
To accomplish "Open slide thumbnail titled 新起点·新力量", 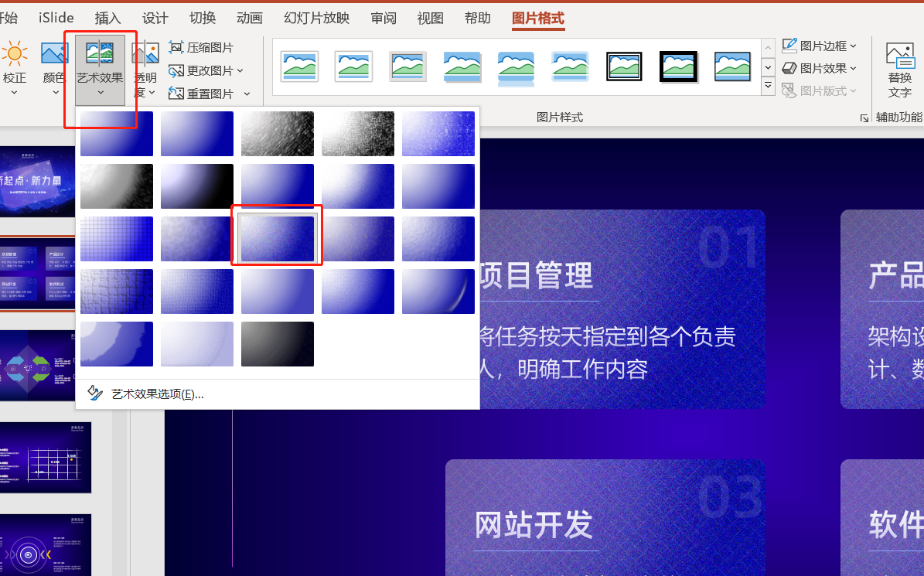I will click(x=37, y=181).
